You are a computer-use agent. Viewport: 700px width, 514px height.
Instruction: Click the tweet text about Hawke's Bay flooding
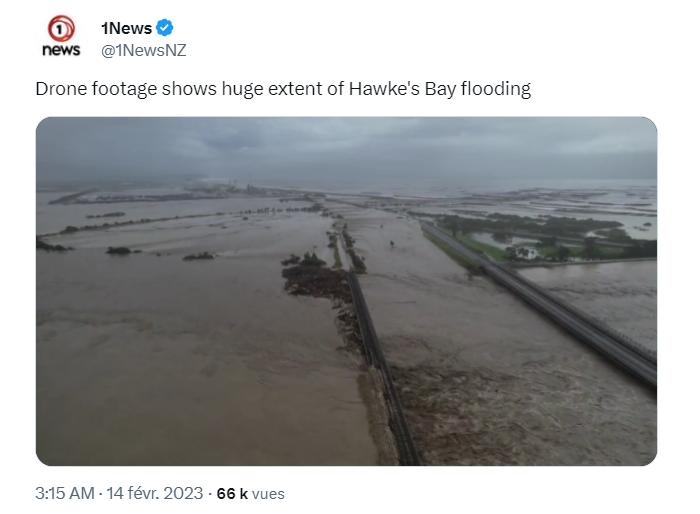tap(283, 89)
